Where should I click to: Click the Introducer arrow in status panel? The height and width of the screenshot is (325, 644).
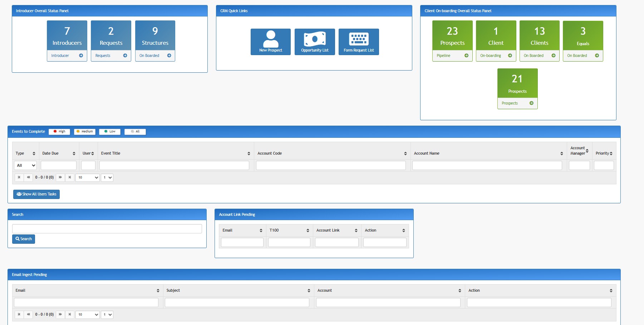[x=80, y=55]
